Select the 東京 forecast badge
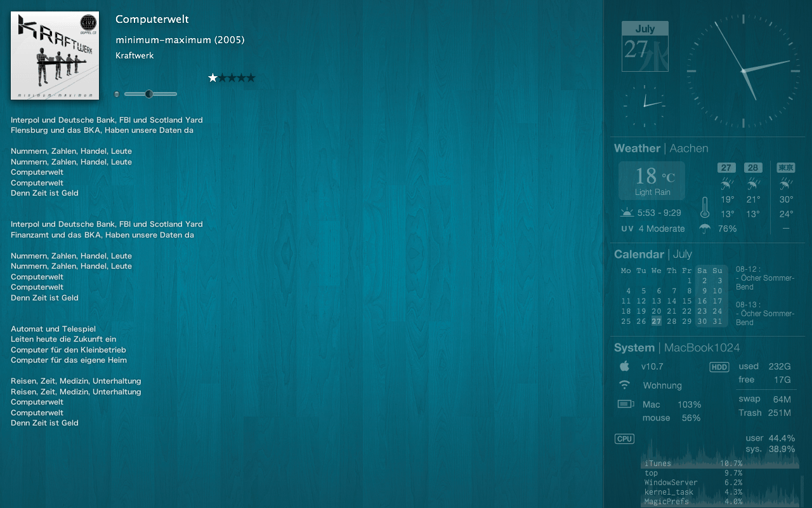The height and width of the screenshot is (508, 812). [786, 168]
